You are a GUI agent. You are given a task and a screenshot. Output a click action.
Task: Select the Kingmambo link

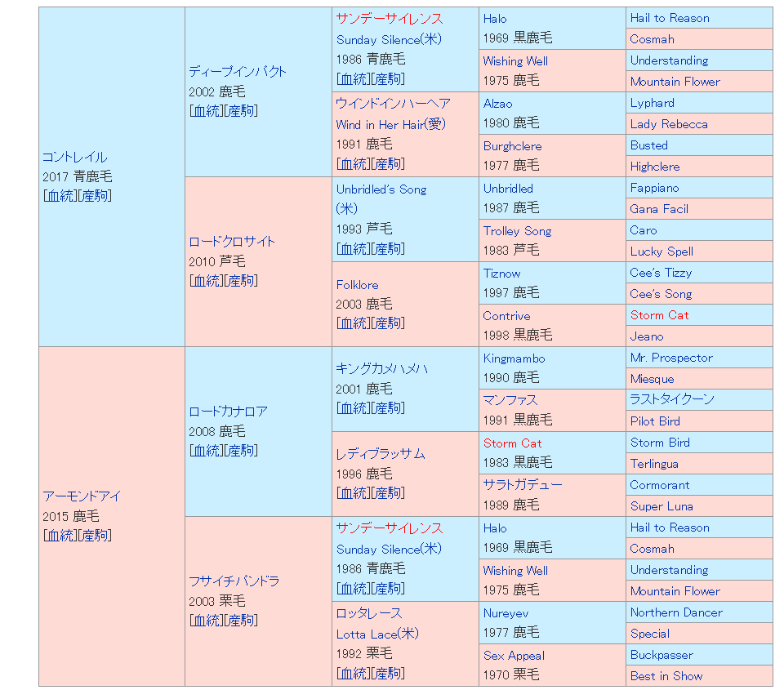514,359
